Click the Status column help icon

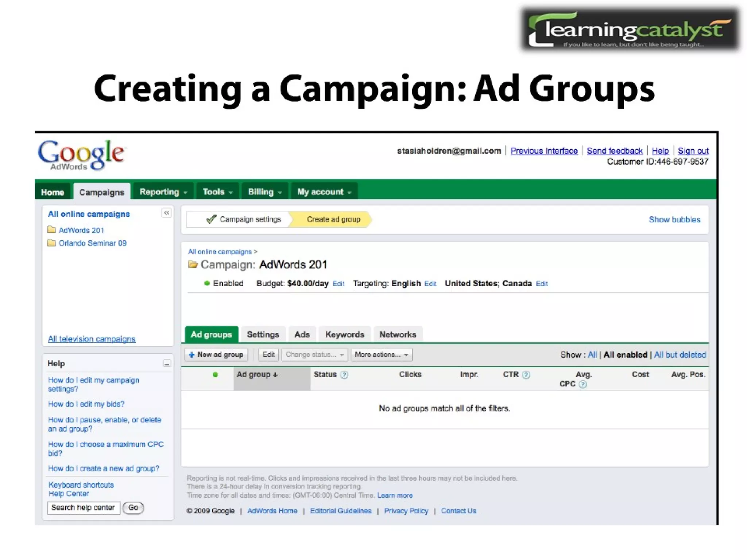tap(344, 375)
